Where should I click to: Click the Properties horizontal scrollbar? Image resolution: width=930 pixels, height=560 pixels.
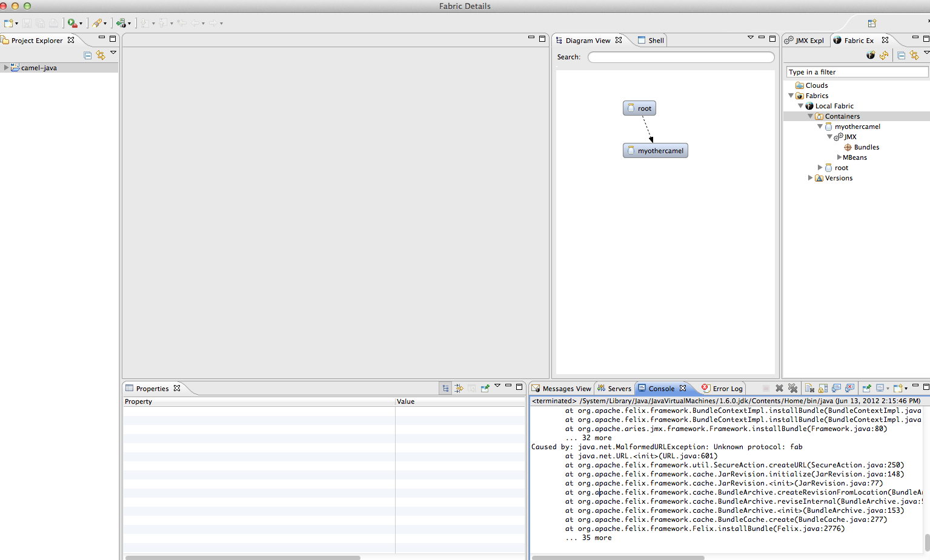(242, 558)
